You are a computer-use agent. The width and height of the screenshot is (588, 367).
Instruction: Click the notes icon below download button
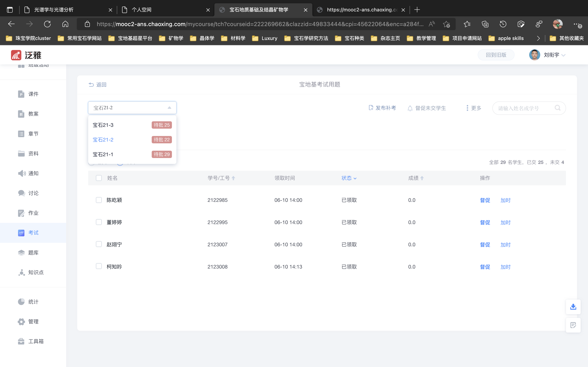[573, 325]
